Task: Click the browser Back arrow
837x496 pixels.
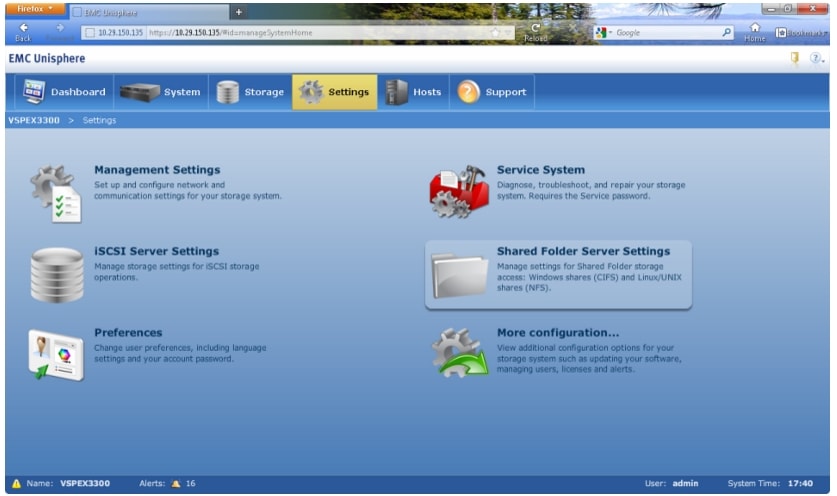Action: pos(23,32)
